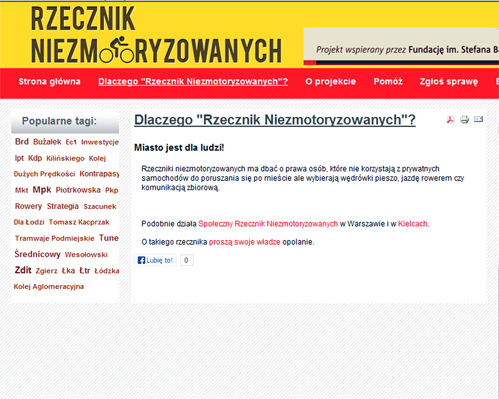499x399 pixels.
Task: Click the Rzecznik Niezmotoryzowanych site logo
Action: coord(156,35)
